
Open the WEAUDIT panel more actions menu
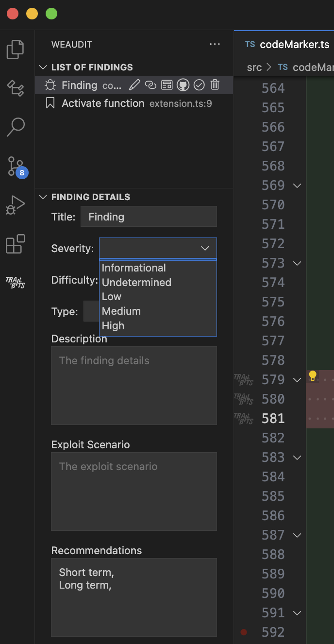tap(215, 44)
